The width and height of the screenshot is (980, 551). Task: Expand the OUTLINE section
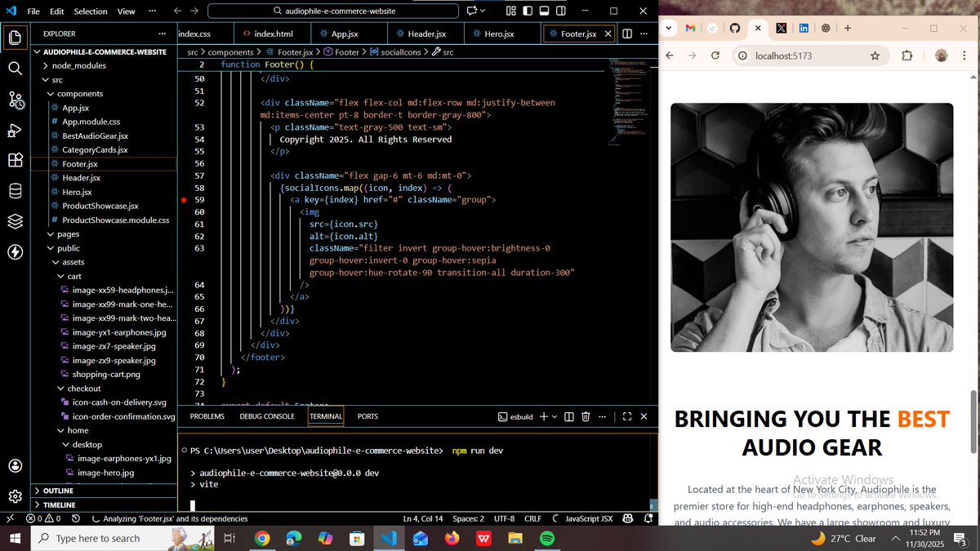(57, 491)
